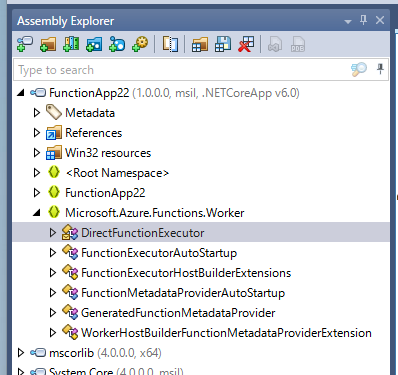Select the Metadata tree item
398x375 pixels.
click(x=90, y=113)
